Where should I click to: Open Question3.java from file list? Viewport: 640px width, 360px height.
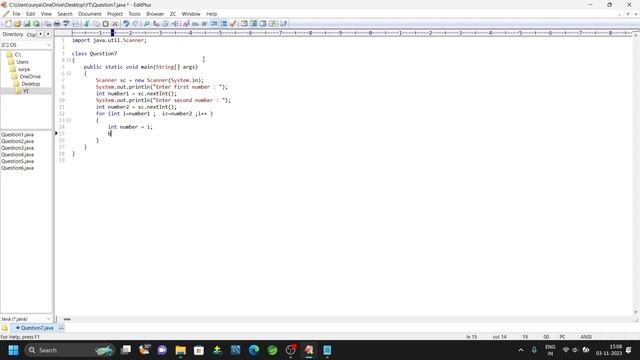[x=18, y=148]
